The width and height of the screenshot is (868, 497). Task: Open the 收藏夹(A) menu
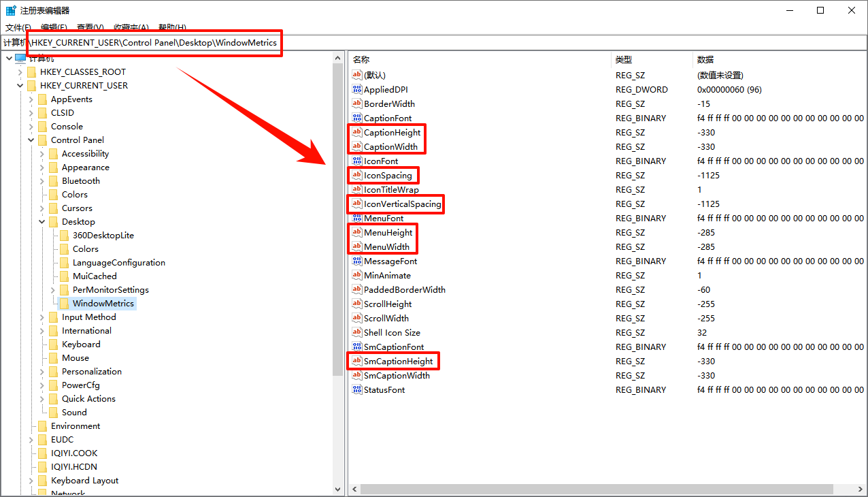click(x=131, y=28)
